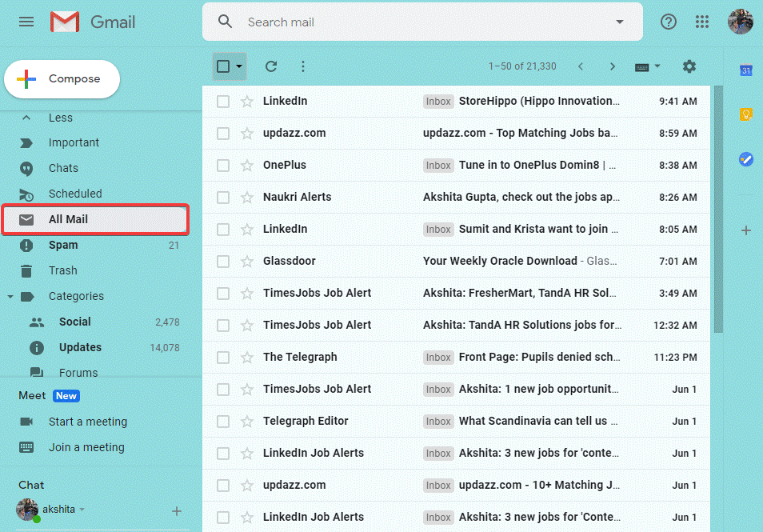Toggle main menu hamburger icon
The width and height of the screenshot is (763, 532).
click(x=26, y=22)
